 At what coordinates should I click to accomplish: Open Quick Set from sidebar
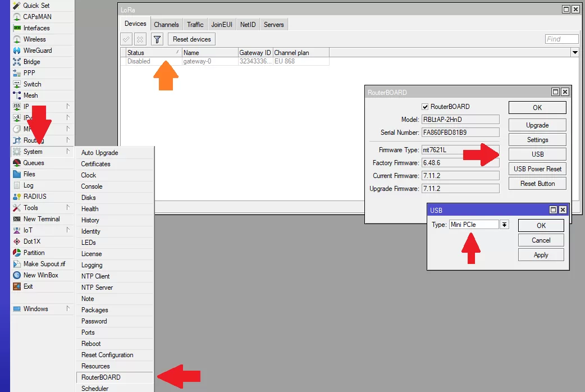(x=42, y=6)
